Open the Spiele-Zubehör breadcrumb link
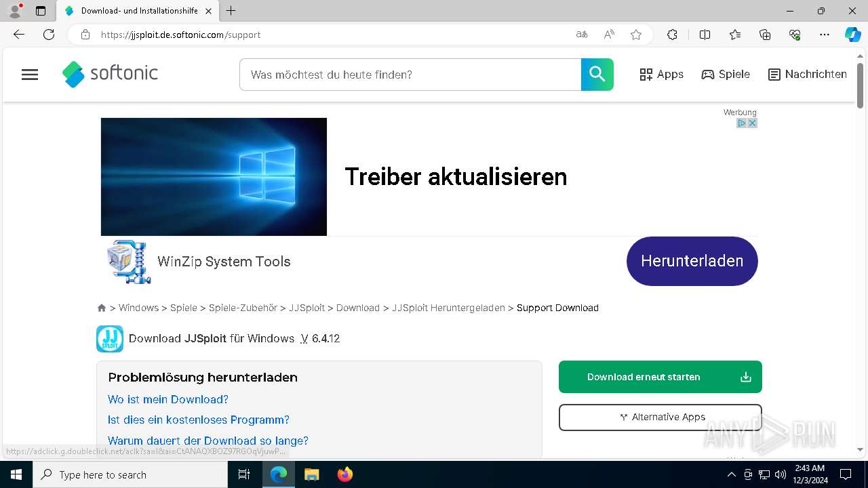This screenshot has height=488, width=868. click(243, 308)
